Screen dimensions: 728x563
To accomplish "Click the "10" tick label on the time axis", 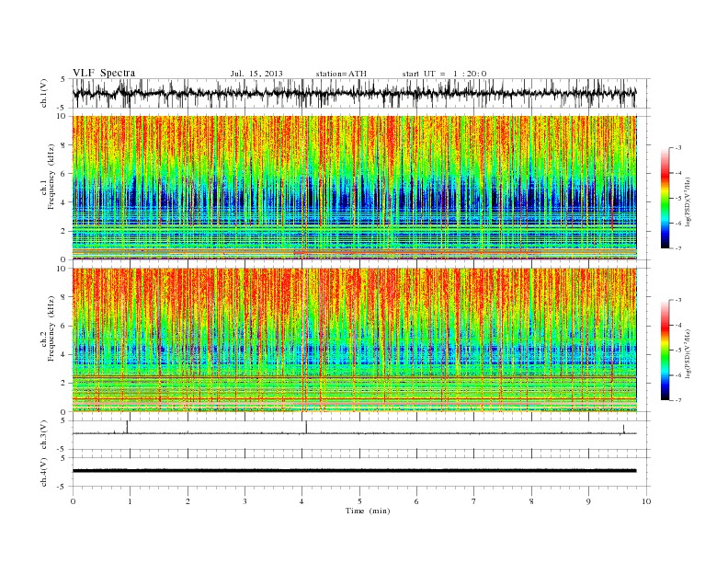I will click(646, 501).
